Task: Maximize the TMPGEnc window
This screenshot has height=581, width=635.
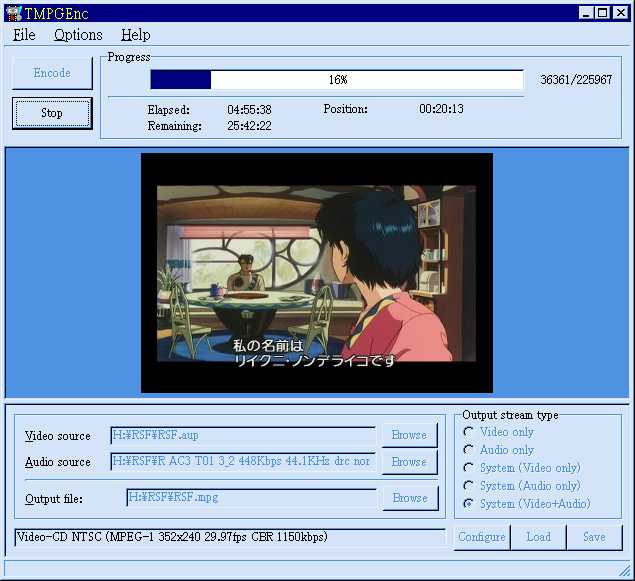Action: coord(603,12)
